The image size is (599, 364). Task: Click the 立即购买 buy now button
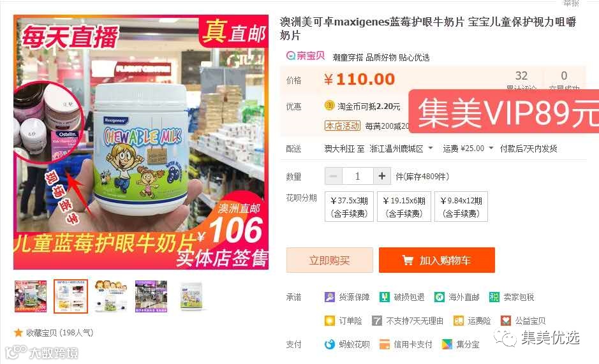point(329,260)
